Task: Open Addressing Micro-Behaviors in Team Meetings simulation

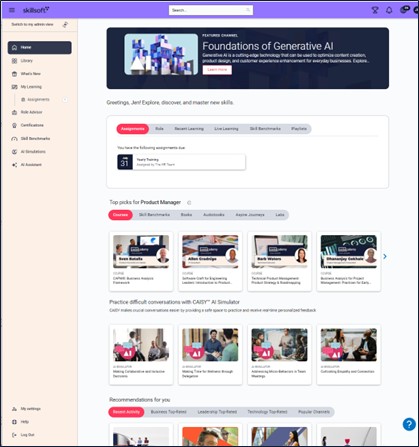Action: tap(280, 355)
